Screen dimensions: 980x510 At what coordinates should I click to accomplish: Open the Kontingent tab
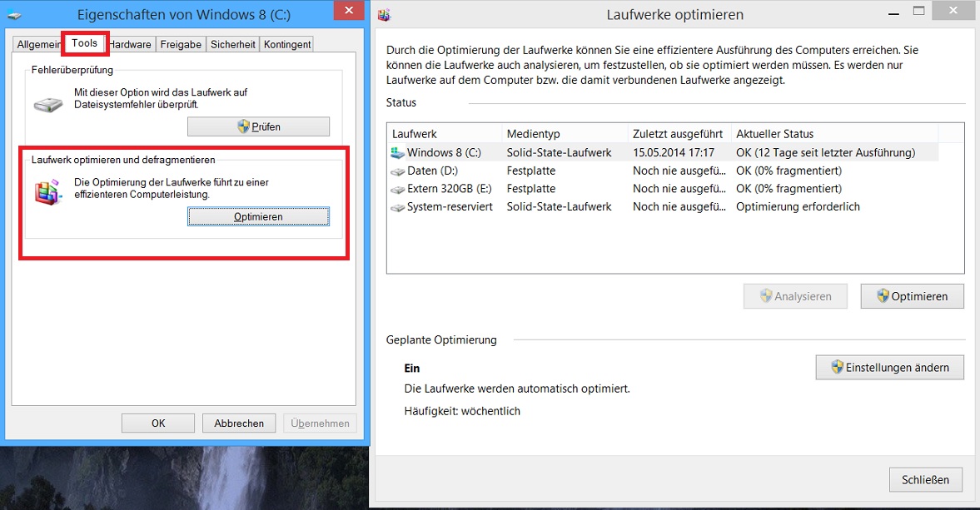[x=287, y=44]
